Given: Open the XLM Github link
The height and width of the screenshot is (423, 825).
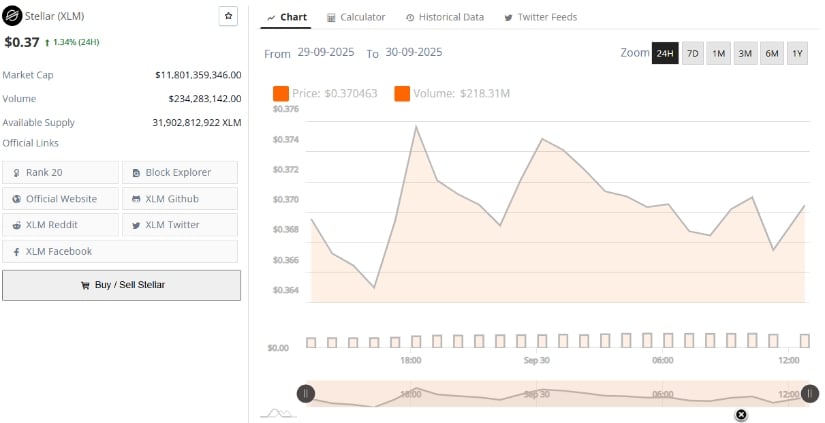Looking at the screenshot, I should tap(180, 199).
